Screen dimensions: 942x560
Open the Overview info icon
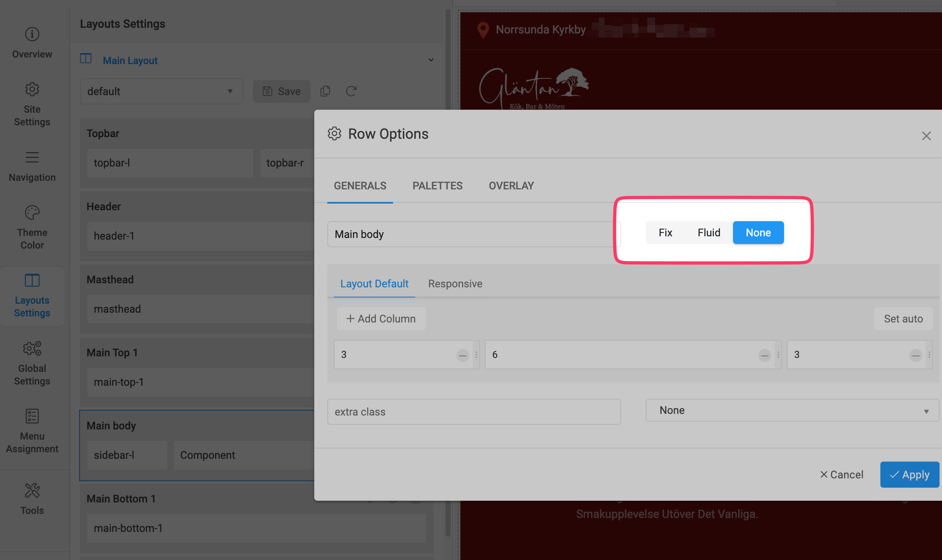(x=32, y=34)
